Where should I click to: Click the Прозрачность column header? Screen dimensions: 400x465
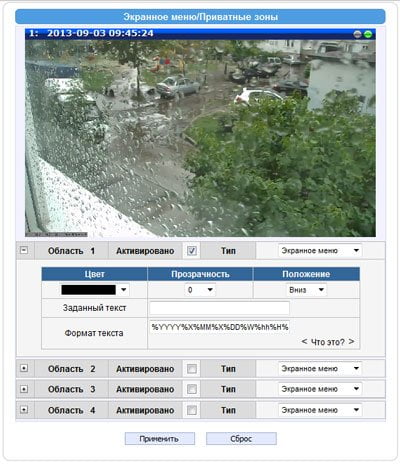200,274
